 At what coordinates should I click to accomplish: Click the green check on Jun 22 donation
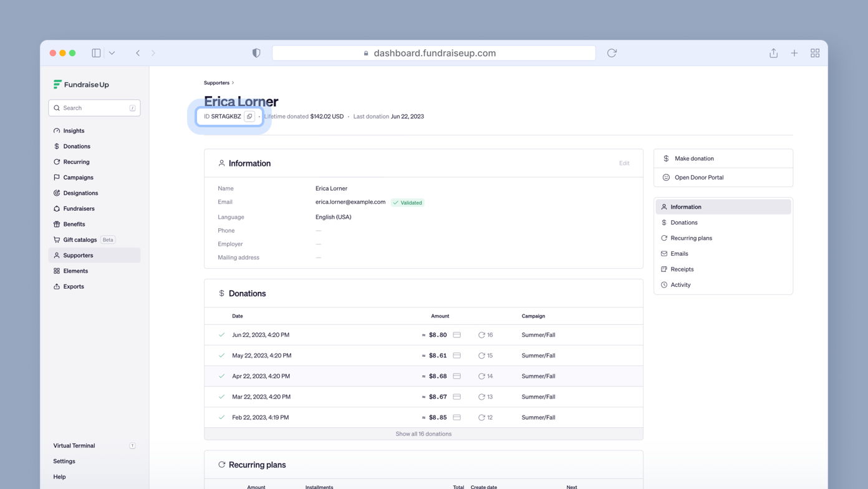pos(221,335)
